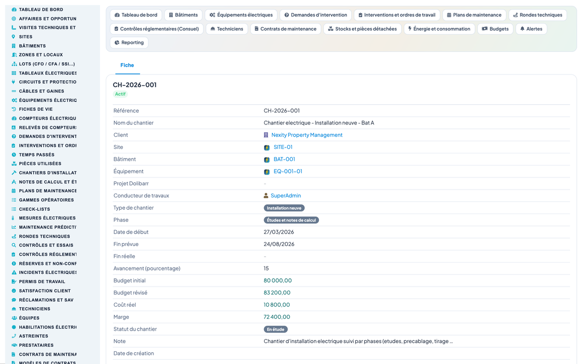This screenshot has width=588, height=364.
Task: Click the Tableau de bord top button
Action: tap(136, 15)
